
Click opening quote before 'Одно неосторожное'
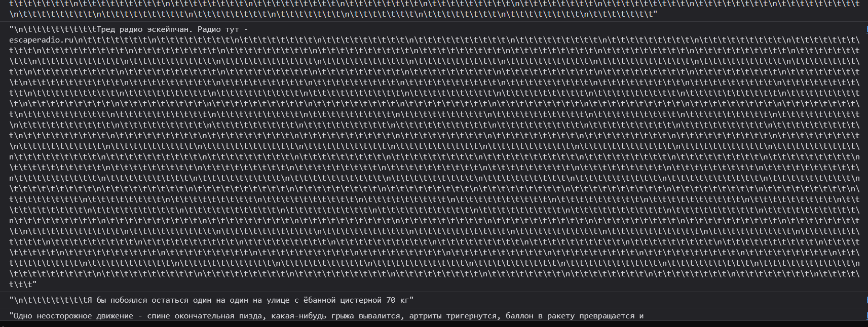coord(11,316)
